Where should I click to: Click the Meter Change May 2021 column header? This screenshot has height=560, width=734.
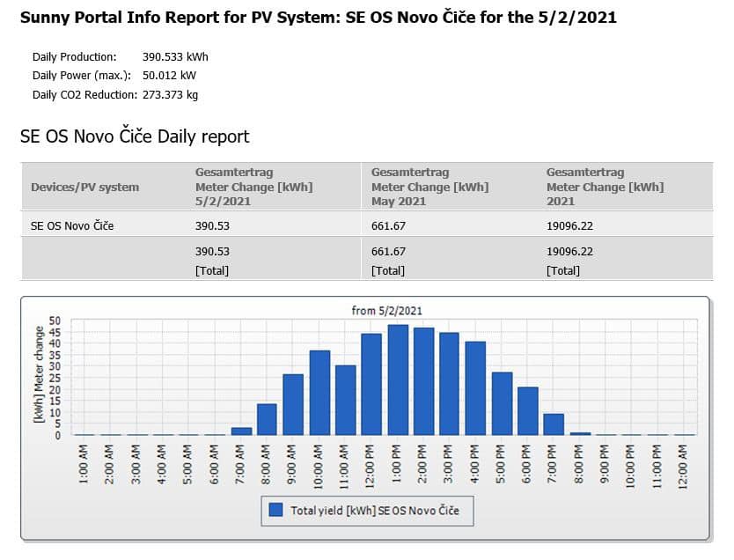(429, 187)
